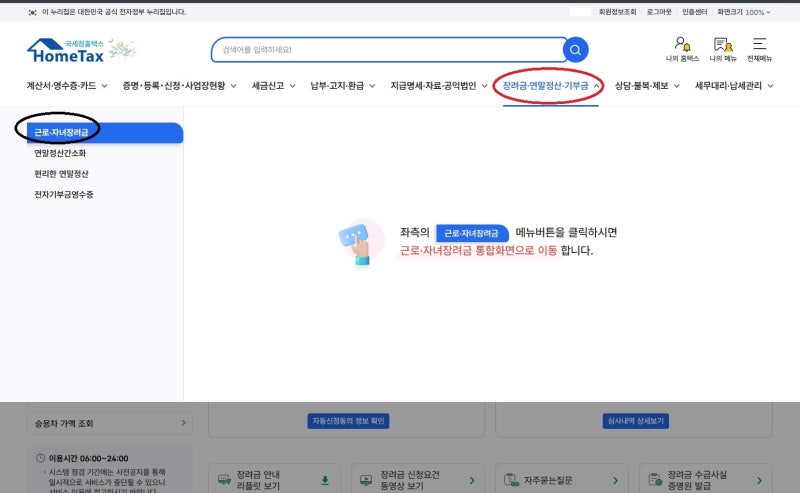Viewport: 800px width, 493px height.
Task: Click download icon on 장려금 안내 리플릿 보기
Action: click(x=325, y=480)
